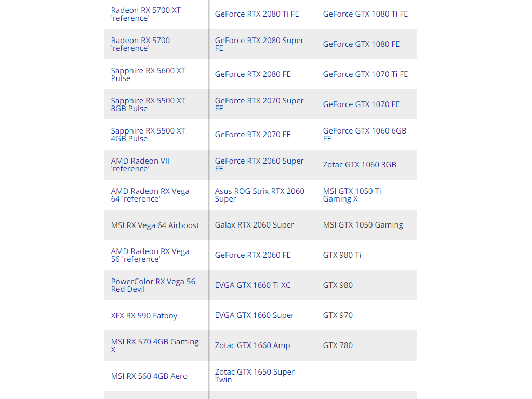
Task: Open Zotac GTX 1060 3GB link
Action: click(x=360, y=165)
